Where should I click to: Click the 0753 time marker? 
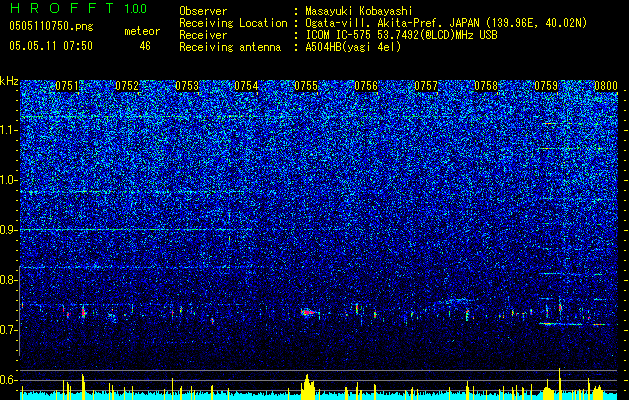(187, 86)
